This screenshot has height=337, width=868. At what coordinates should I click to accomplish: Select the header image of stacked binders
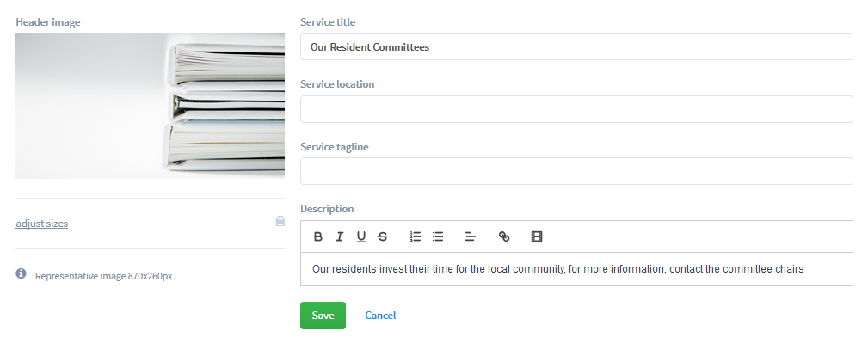[150, 106]
